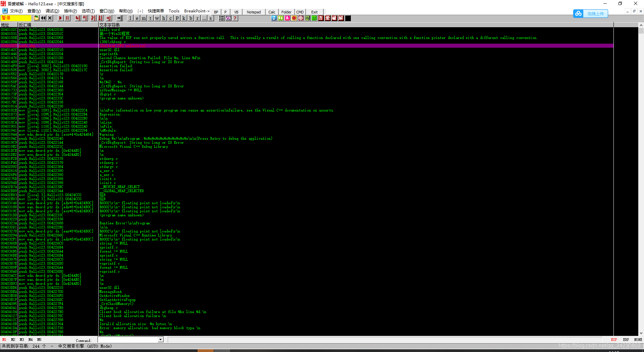Open References with the 'r' button
The image size is (644, 352).
pyautogui.click(x=198, y=18)
